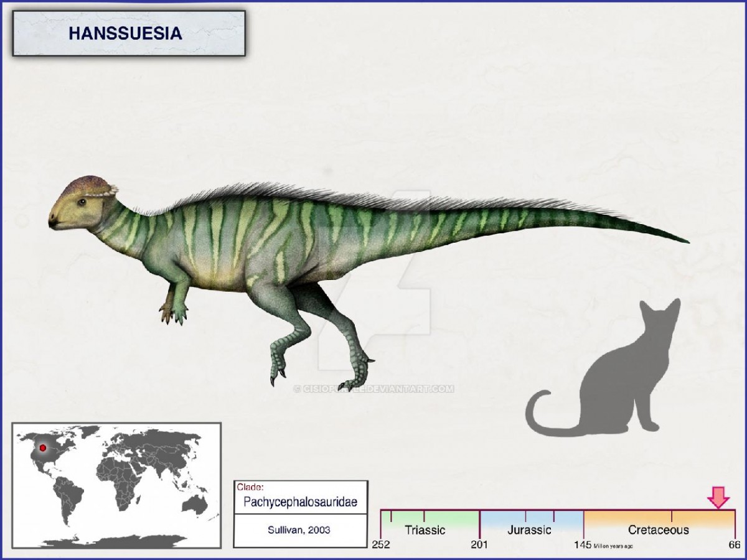The height and width of the screenshot is (560, 747).
Task: Click the deviantart.com watermark text
Action: click(374, 390)
